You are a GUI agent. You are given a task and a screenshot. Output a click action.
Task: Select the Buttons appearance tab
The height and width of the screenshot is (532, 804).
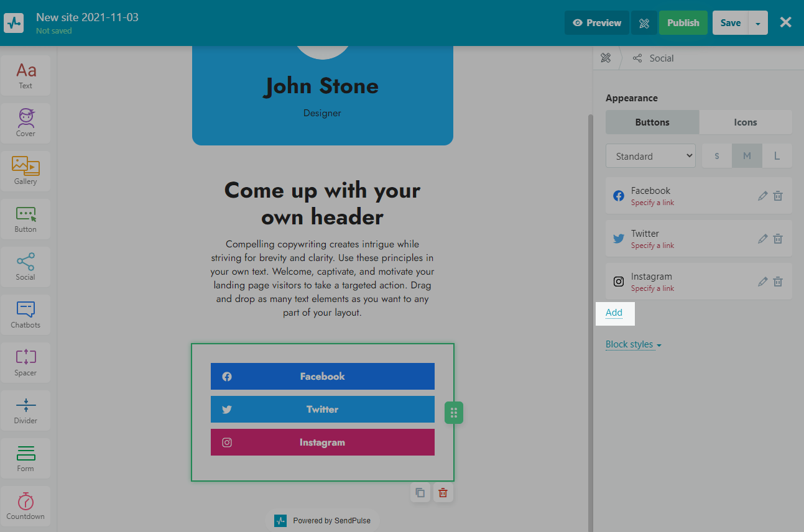coord(652,122)
